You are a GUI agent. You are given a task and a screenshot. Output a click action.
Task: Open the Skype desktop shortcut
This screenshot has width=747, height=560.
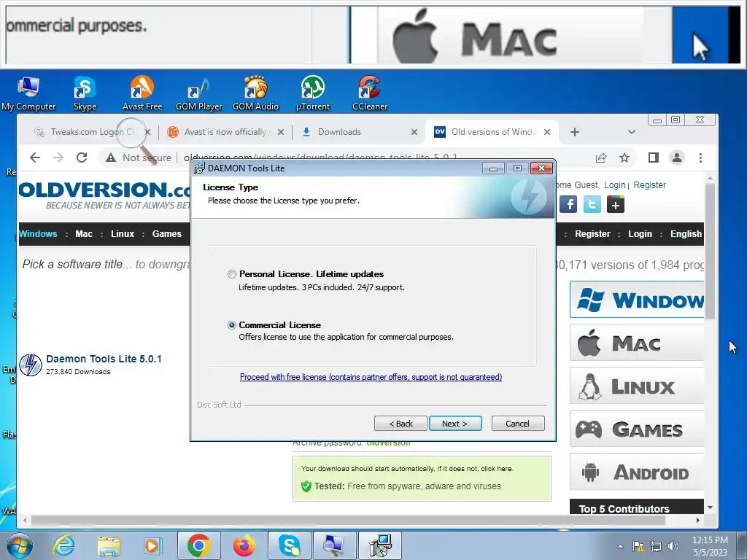click(x=85, y=94)
